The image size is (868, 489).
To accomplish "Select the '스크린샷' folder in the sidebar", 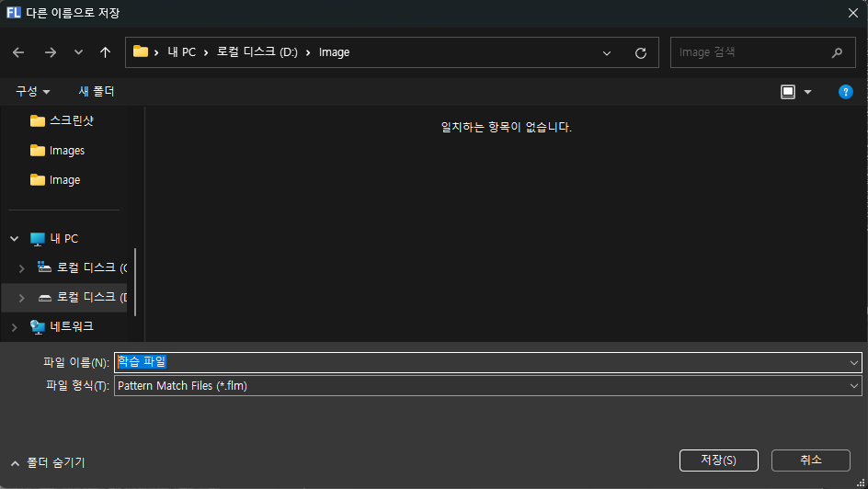I will (x=62, y=120).
